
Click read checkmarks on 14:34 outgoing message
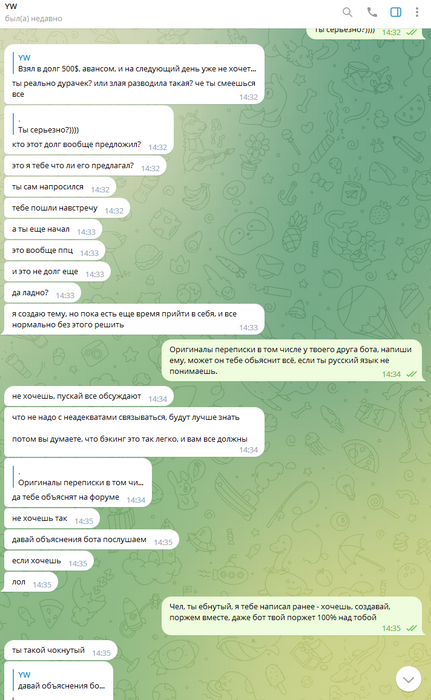point(411,374)
